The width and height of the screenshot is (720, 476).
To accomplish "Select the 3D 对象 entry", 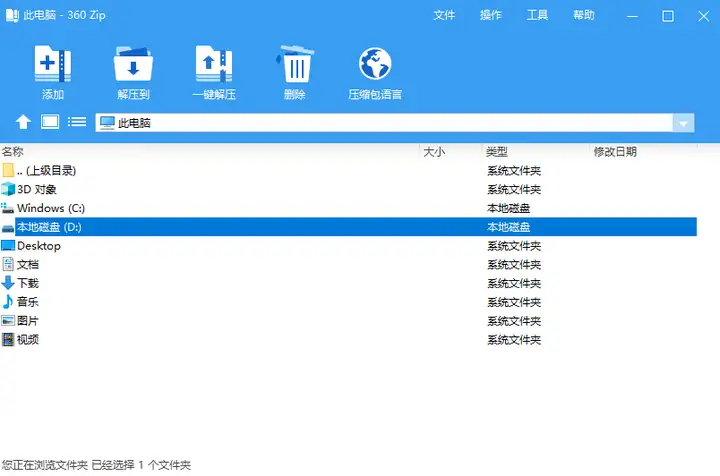I will point(37,189).
